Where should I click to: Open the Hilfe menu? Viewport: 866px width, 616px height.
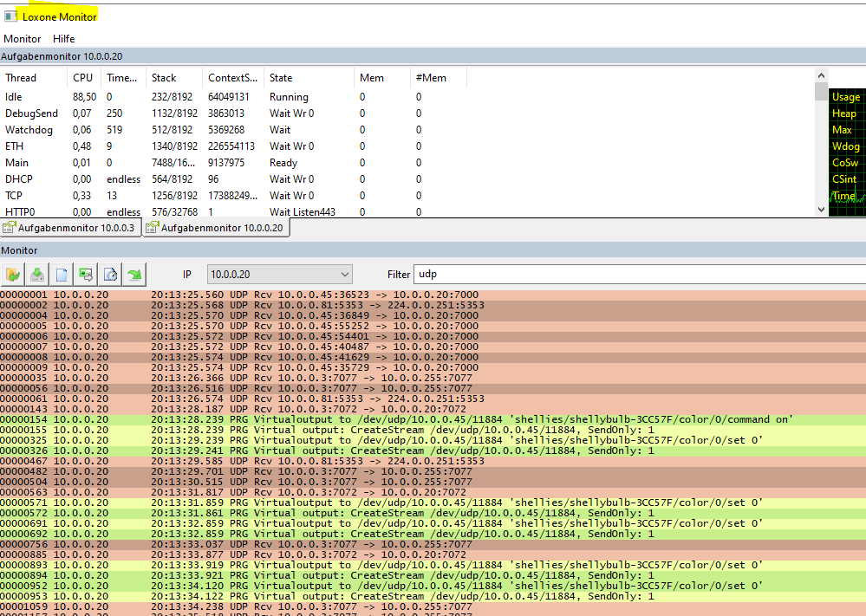[x=63, y=39]
